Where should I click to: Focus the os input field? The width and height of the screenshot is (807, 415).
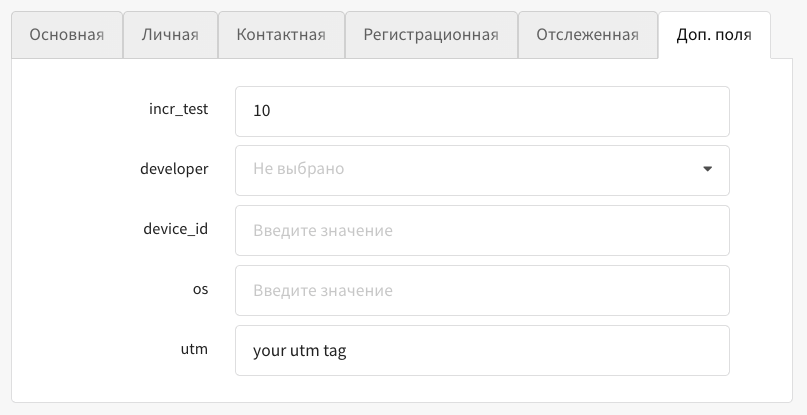(x=482, y=291)
